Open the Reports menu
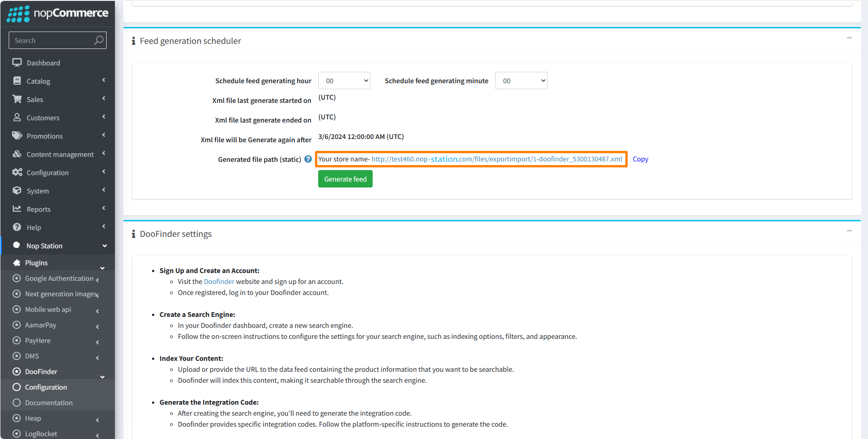Viewport: 868px width, 439px height. coord(58,209)
